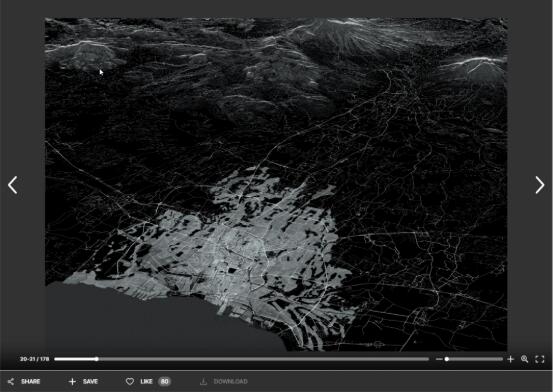Click the plus zoom-in icon
Screen dimensions: 553x392
coord(510,359)
